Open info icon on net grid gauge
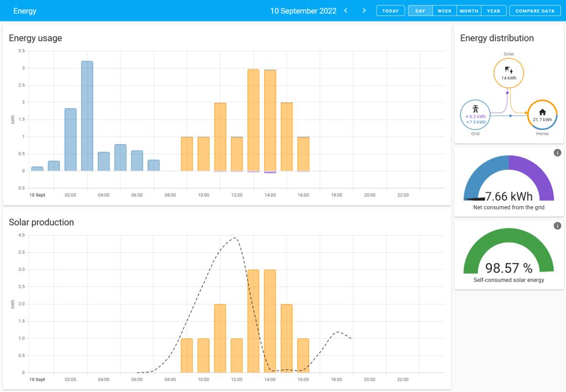 point(557,153)
